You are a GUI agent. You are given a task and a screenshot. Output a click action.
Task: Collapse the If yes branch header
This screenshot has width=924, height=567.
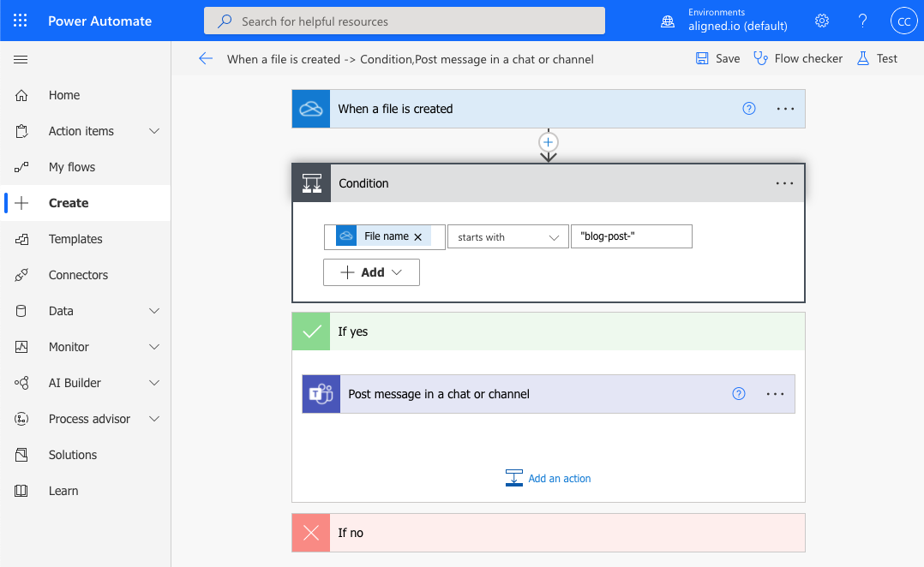(x=549, y=331)
